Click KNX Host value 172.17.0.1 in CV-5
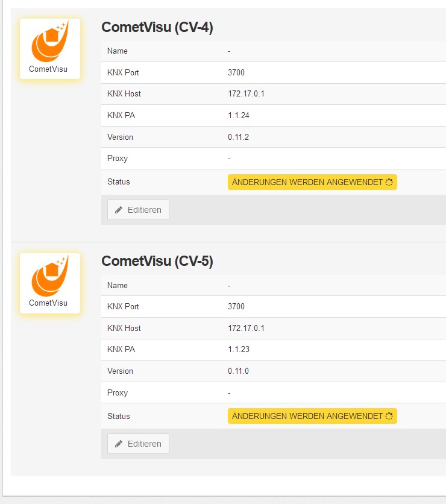 246,328
